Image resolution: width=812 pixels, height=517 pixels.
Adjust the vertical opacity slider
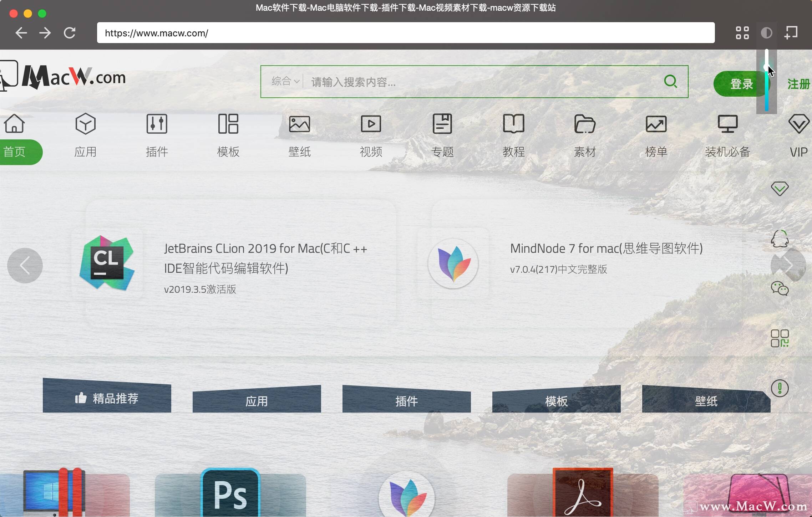(766, 80)
